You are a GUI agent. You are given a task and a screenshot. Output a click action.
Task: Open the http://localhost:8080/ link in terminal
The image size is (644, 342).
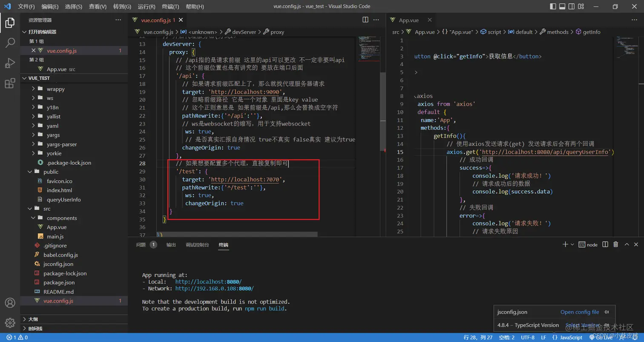click(208, 282)
